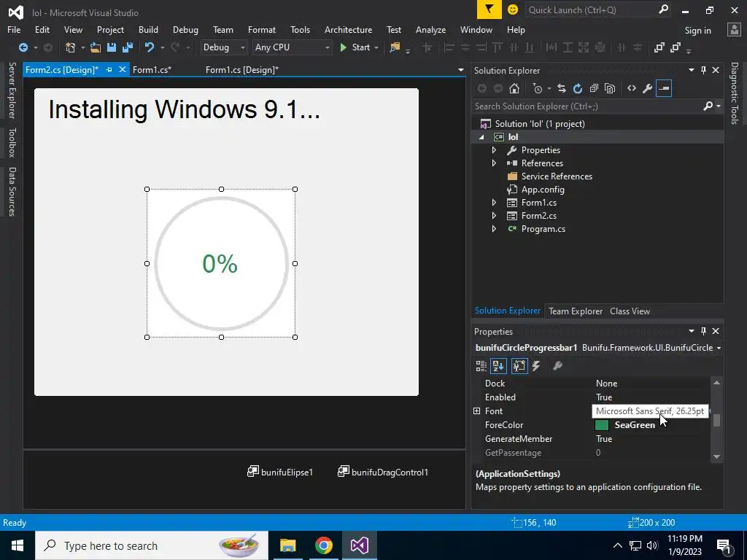The image size is (747, 560).
Task: Select the bunifuElipse1 tray component
Action: [280, 472]
